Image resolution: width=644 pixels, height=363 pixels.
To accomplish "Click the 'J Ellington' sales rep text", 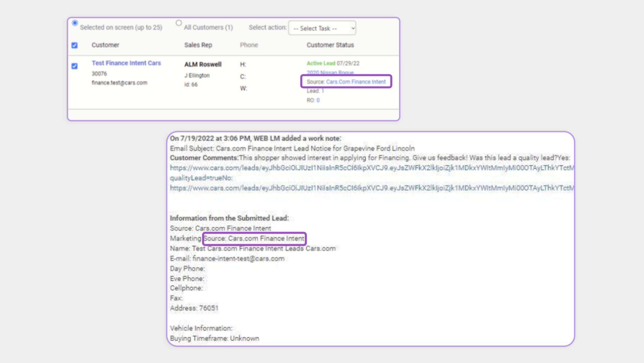I will click(197, 75).
